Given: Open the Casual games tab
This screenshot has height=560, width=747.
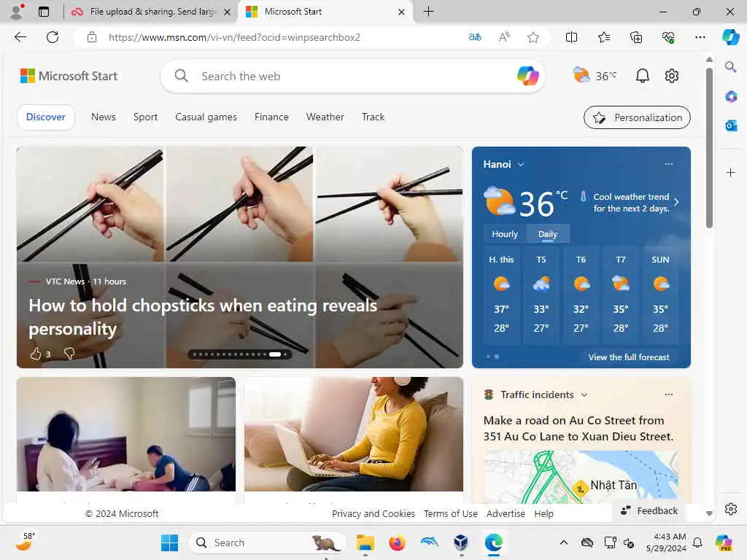Looking at the screenshot, I should (x=206, y=117).
